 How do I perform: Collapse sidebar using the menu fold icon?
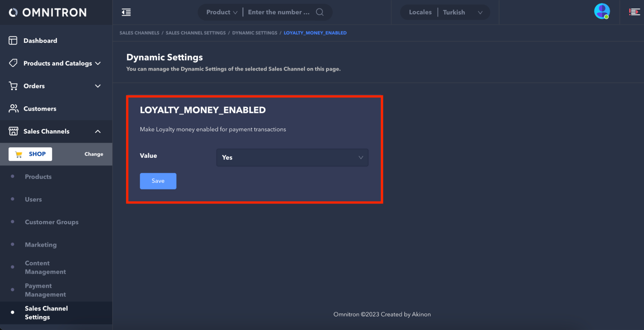pos(126,12)
